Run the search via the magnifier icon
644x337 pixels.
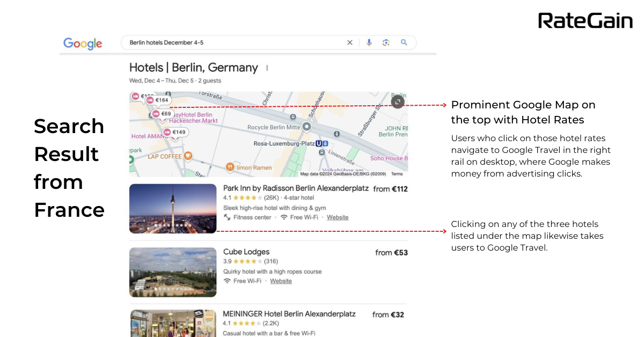point(404,42)
